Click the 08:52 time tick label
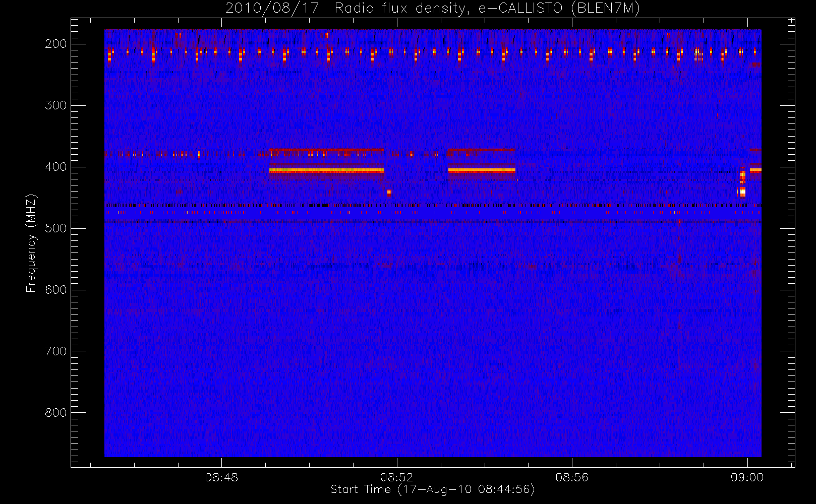The width and height of the screenshot is (816, 504). coord(397,477)
